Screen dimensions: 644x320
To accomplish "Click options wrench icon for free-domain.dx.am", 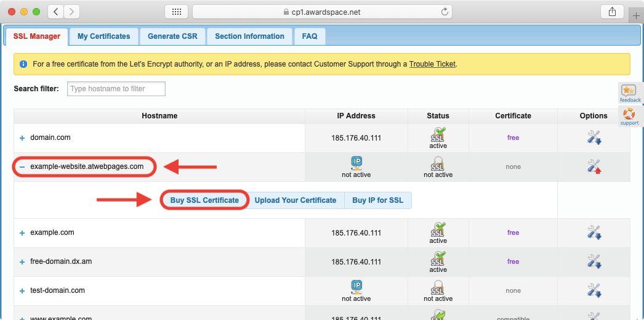I will click(594, 261).
